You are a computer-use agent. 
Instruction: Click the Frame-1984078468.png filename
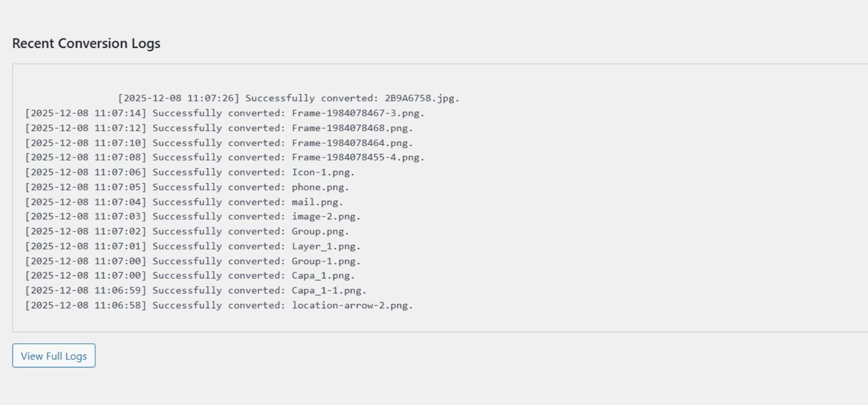[351, 128]
